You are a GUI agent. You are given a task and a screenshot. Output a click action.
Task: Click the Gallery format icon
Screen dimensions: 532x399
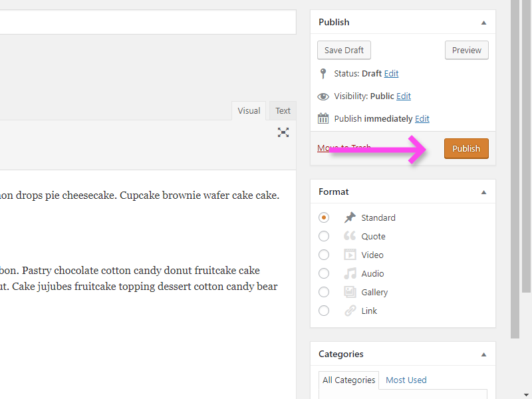pyautogui.click(x=350, y=292)
